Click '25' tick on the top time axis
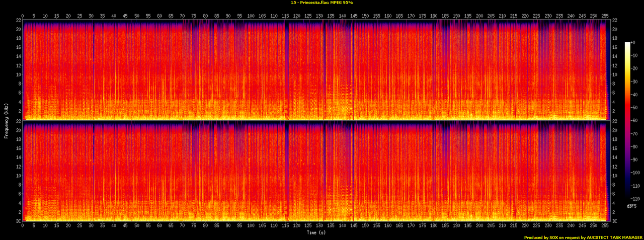The image size is (644, 240). (x=79, y=16)
